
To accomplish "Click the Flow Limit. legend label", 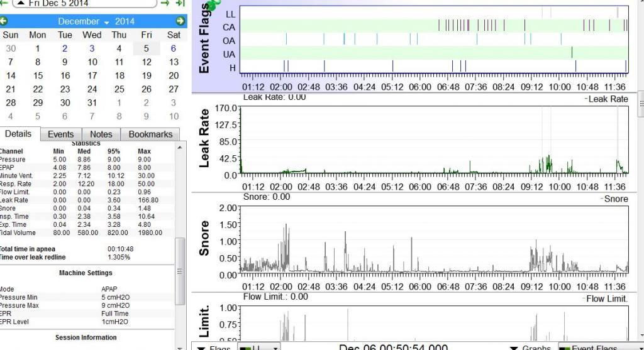I will (x=607, y=298).
